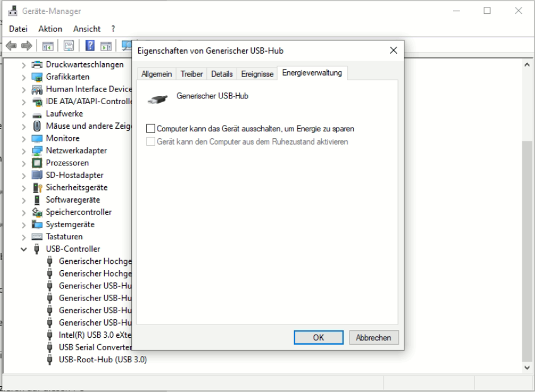Viewport: 535px width, 392px height.
Task: Expand the Netzwerkadapter node
Action: click(x=23, y=151)
